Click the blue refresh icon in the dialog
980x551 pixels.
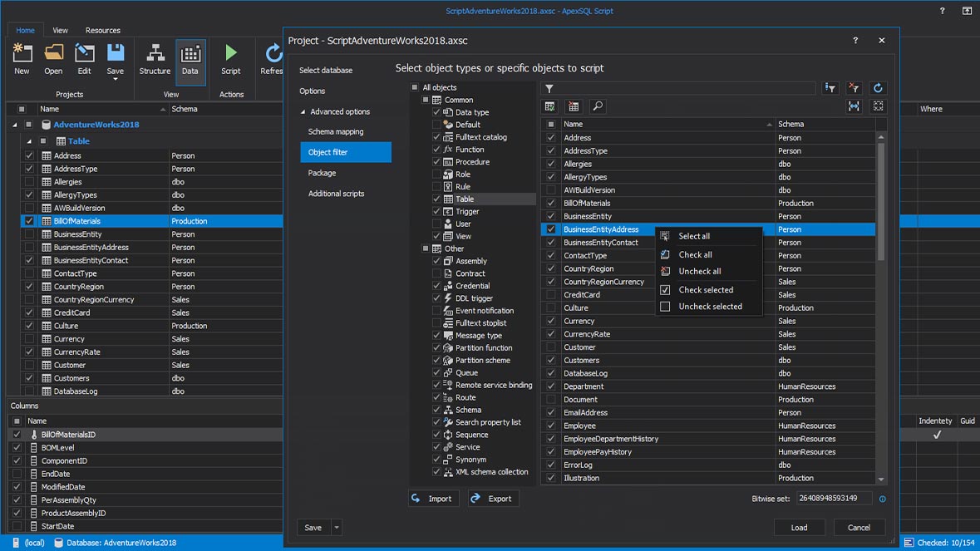[879, 87]
